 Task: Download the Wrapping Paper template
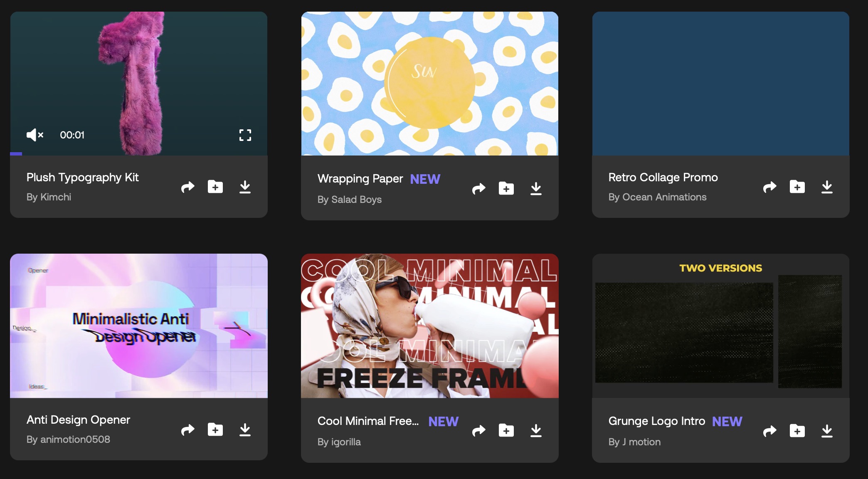tap(536, 189)
